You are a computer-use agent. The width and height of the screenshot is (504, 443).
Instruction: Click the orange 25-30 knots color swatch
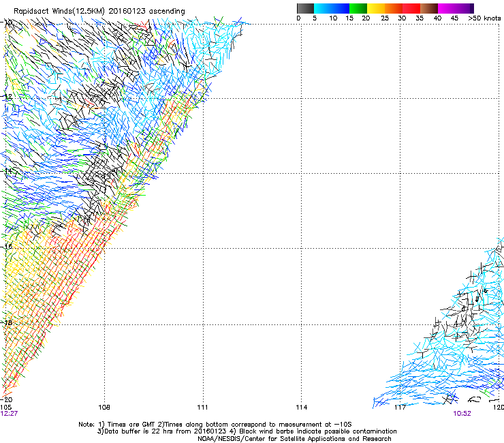(x=394, y=8)
